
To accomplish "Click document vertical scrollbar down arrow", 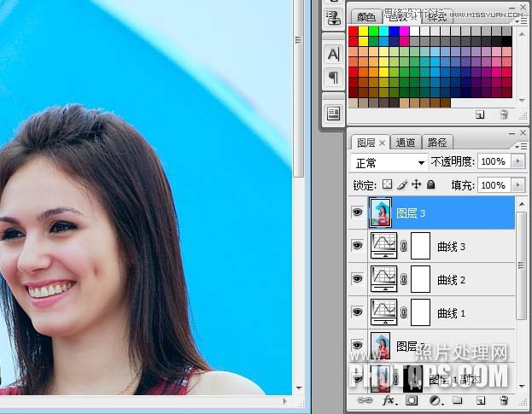I will [x=299, y=388].
